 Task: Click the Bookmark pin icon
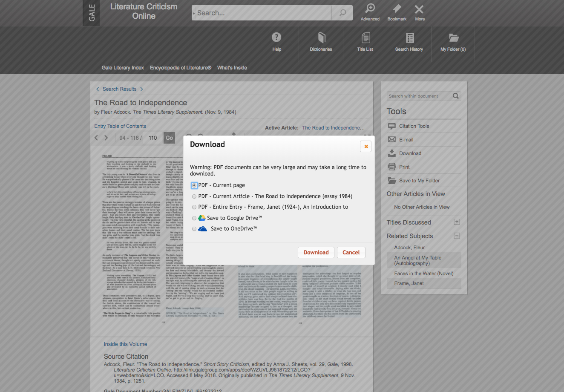397,9
